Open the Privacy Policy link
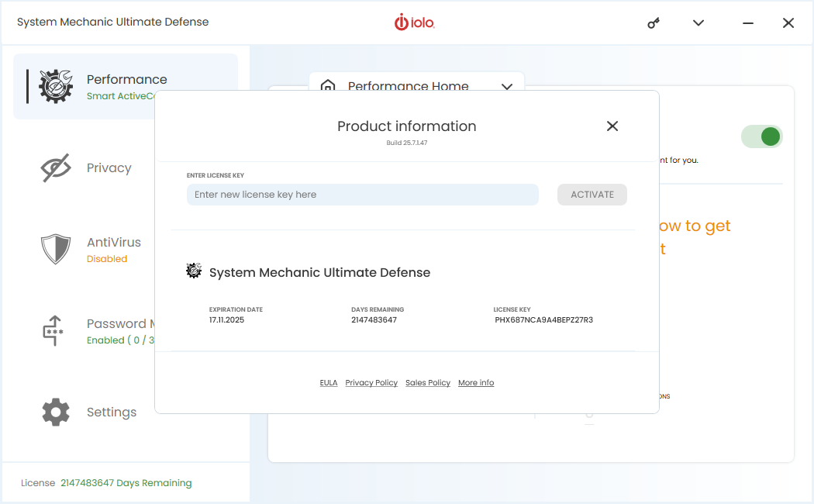This screenshot has width=814, height=504. [x=371, y=382]
